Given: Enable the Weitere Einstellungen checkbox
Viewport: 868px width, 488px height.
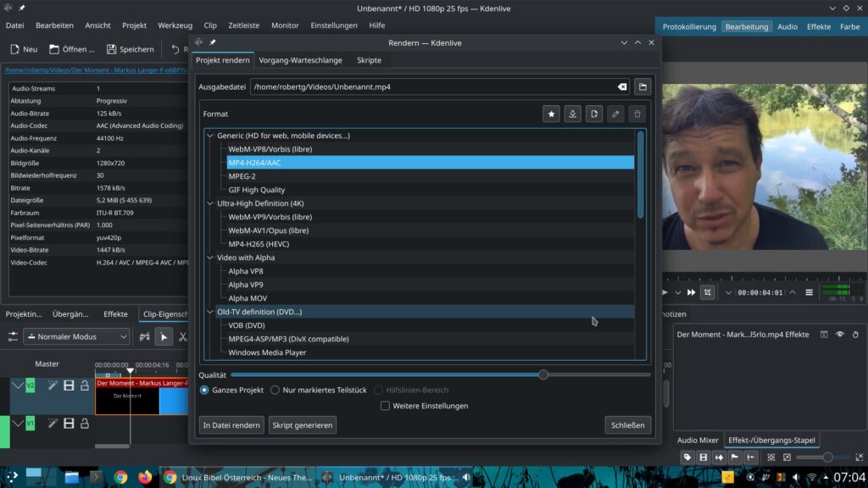Looking at the screenshot, I should (x=386, y=406).
